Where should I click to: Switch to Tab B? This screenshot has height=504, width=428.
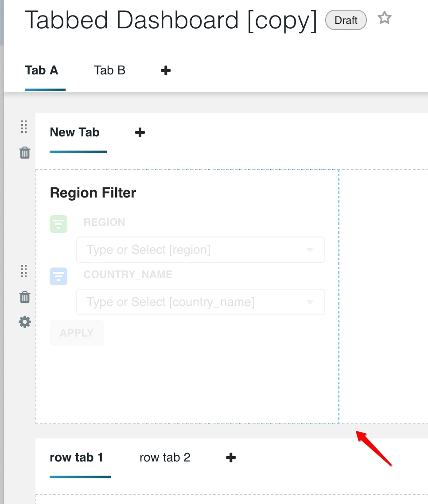109,70
